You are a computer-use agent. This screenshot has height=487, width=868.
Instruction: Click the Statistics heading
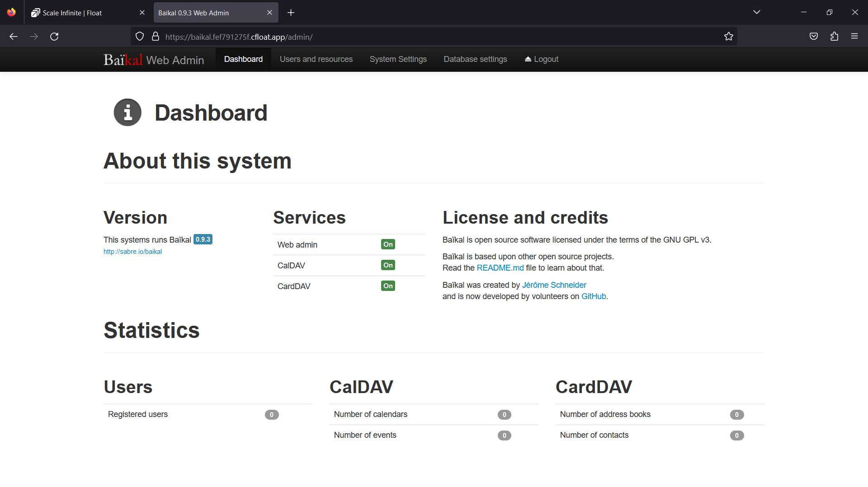(x=152, y=330)
